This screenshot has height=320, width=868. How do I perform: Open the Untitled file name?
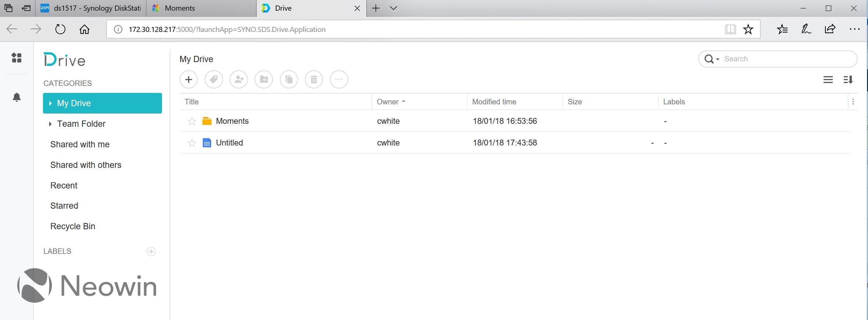tap(230, 143)
